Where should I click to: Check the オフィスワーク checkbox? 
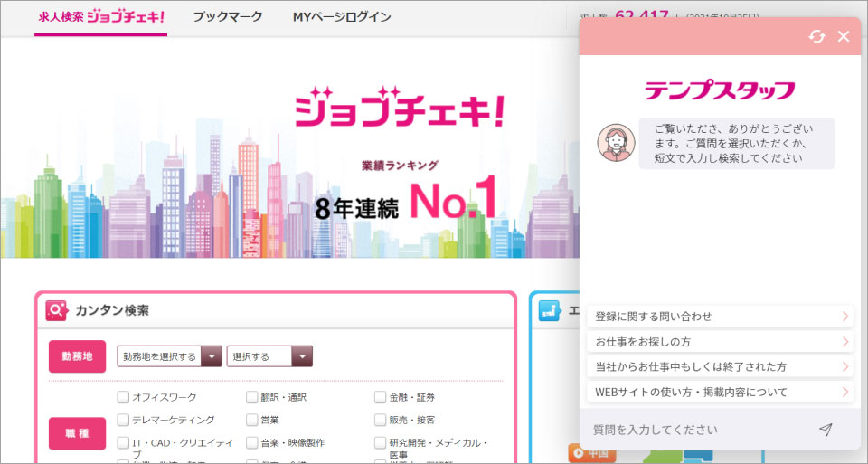123,397
